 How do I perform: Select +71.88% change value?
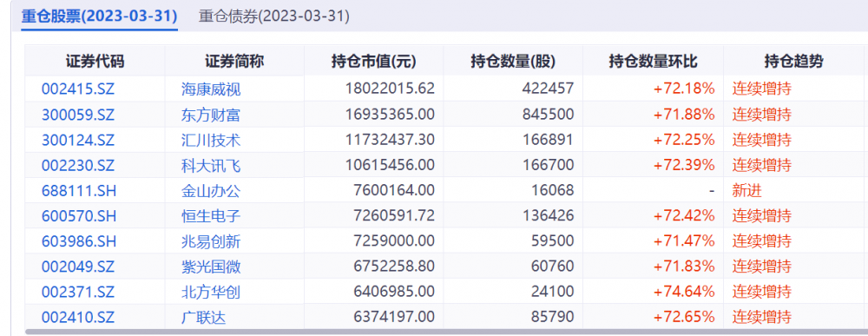[684, 115]
